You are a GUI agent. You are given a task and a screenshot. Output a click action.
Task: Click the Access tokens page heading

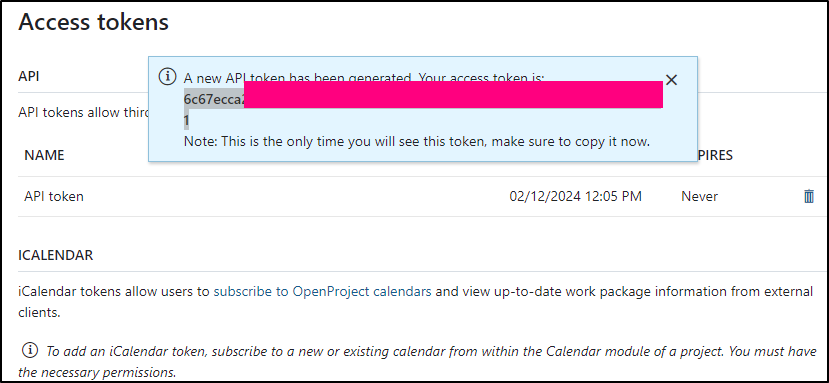(94, 22)
